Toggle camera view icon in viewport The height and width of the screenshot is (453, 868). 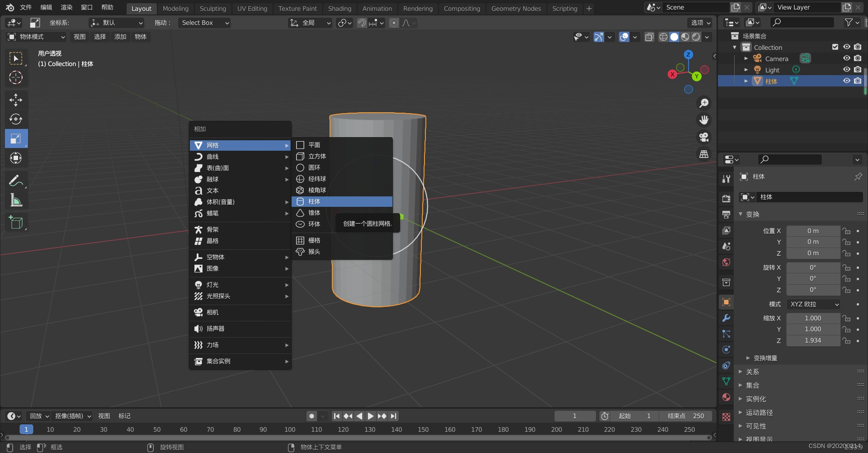point(704,137)
